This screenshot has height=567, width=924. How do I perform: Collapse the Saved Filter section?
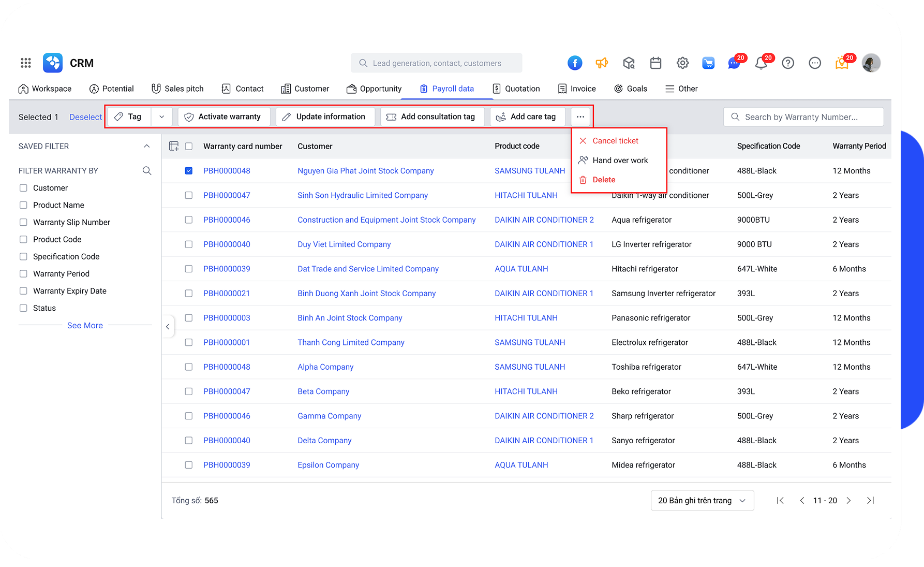tap(147, 146)
